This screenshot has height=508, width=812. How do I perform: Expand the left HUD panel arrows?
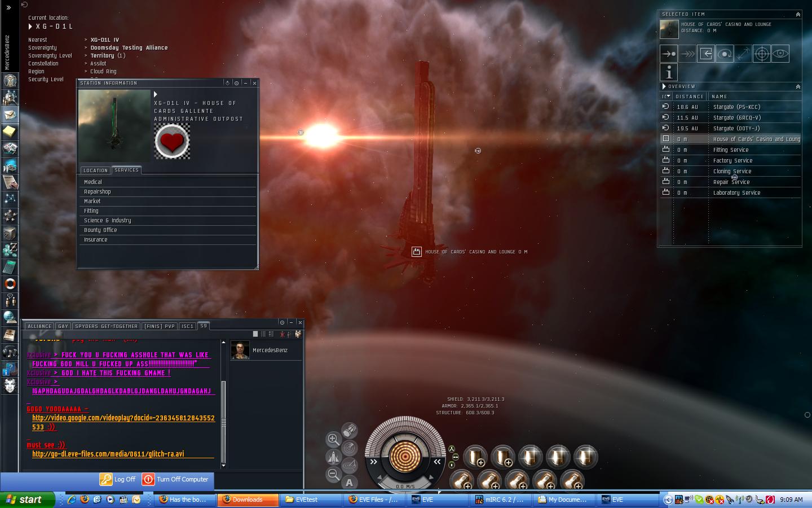(x=373, y=462)
